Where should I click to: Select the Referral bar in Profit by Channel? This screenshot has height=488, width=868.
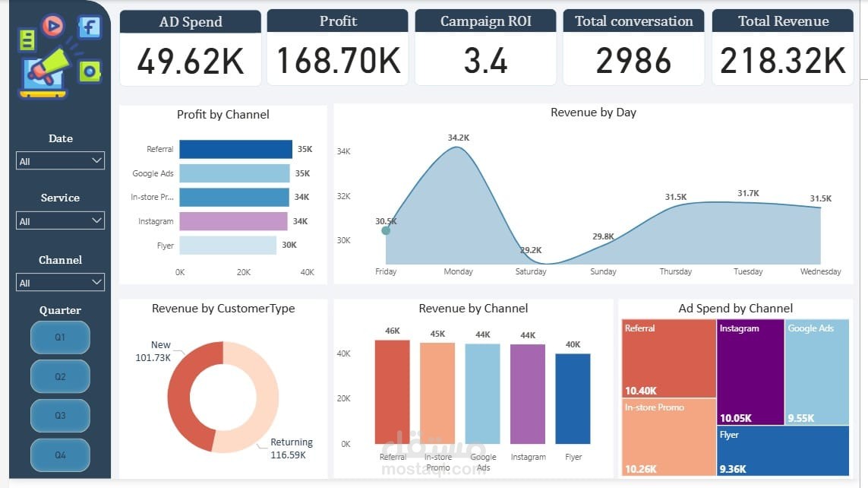pos(235,149)
